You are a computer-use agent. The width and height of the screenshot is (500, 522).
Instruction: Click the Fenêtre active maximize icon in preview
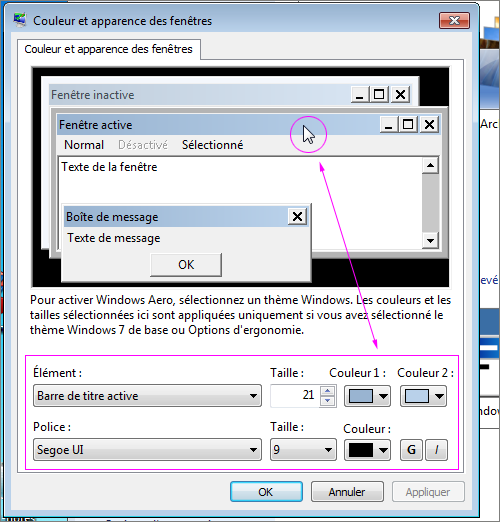click(408, 125)
